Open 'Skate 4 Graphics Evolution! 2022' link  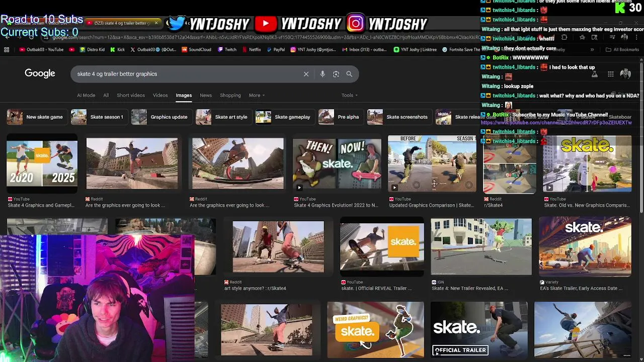coord(336,205)
